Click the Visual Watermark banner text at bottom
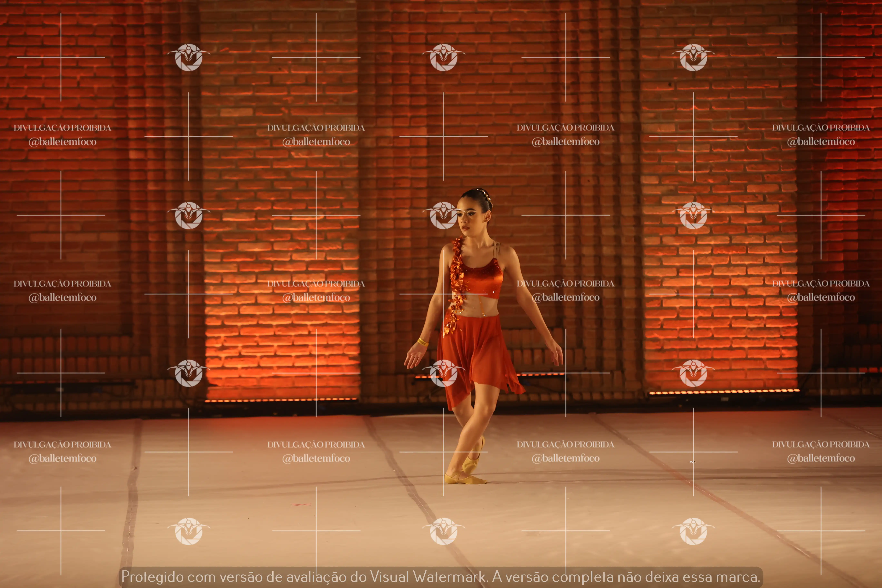 [x=441, y=577]
